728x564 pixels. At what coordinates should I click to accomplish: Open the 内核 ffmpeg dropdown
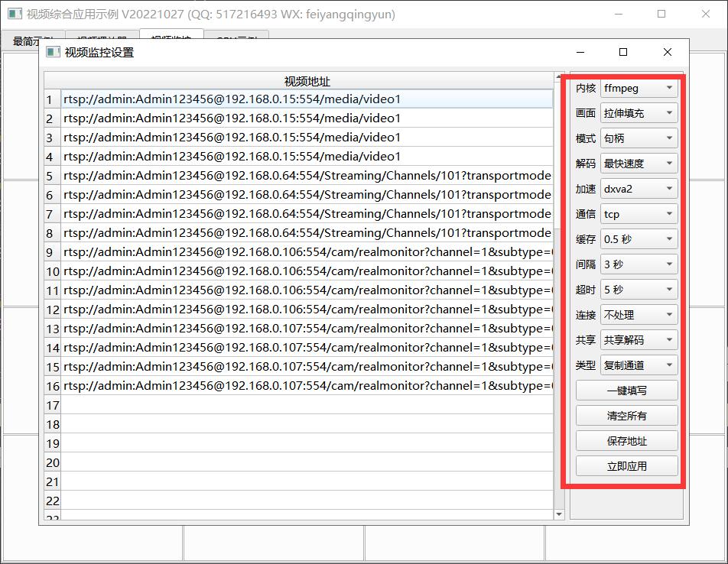coord(639,88)
